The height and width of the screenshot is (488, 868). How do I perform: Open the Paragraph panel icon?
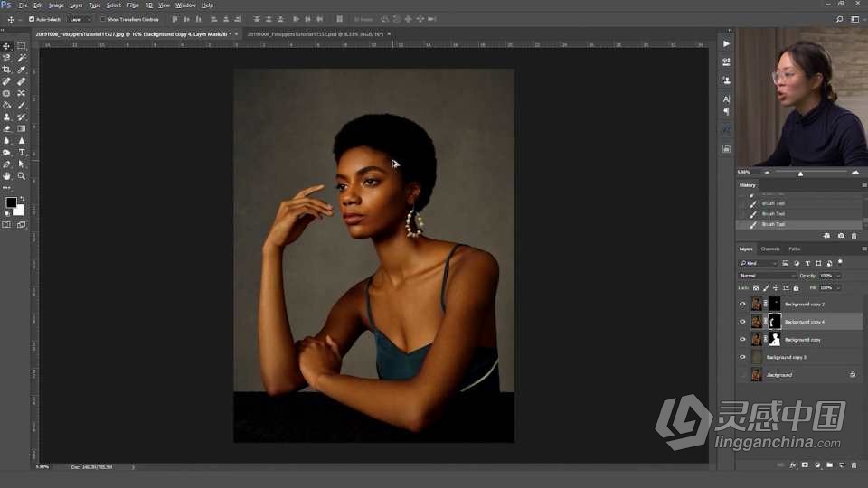coord(726,112)
